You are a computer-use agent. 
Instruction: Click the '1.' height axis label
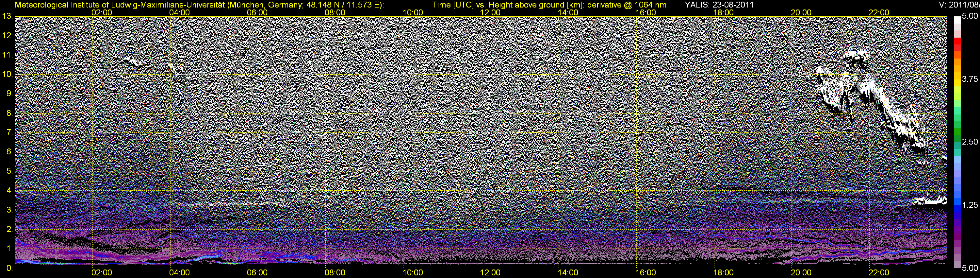coord(9,249)
